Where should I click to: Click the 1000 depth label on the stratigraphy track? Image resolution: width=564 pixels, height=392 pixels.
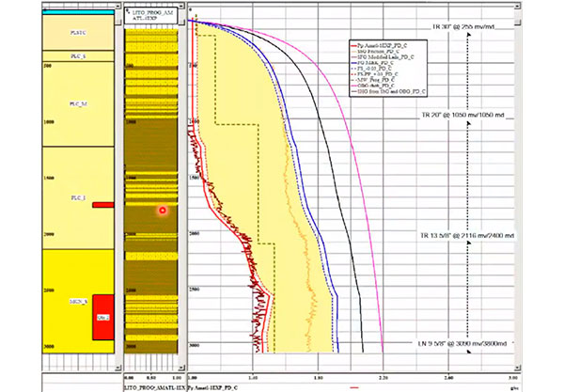tap(49, 122)
